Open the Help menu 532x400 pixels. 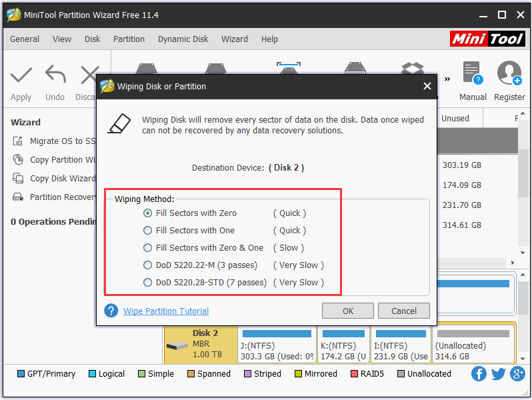tap(269, 39)
